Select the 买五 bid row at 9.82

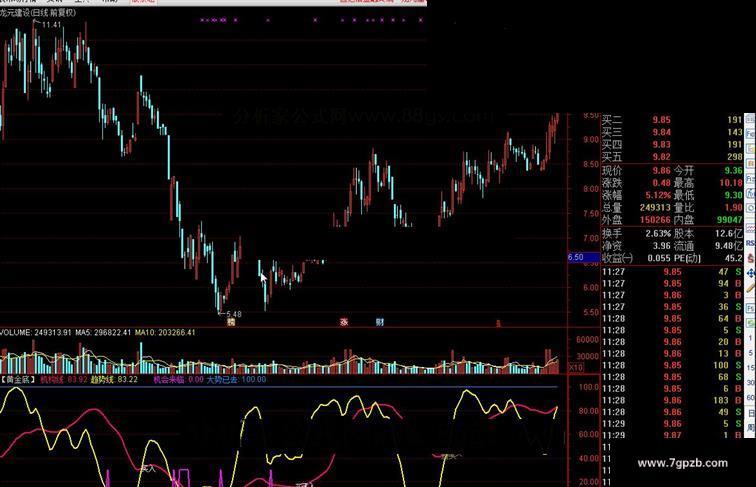(x=672, y=157)
